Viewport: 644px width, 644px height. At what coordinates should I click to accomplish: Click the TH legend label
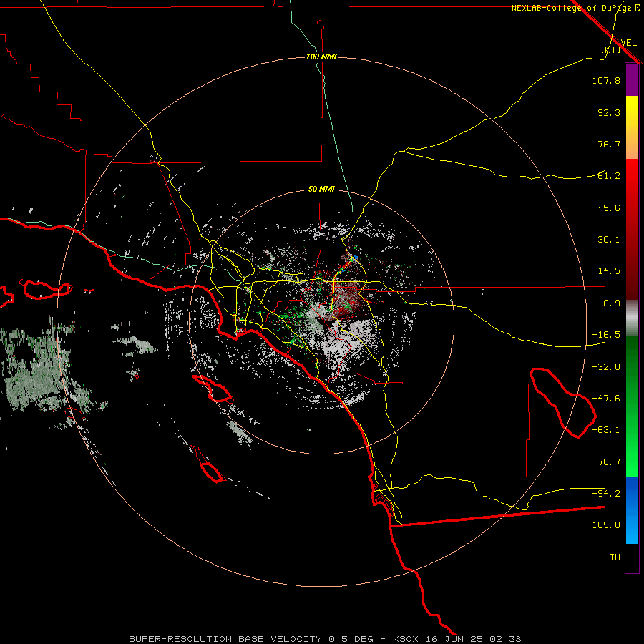point(615,557)
